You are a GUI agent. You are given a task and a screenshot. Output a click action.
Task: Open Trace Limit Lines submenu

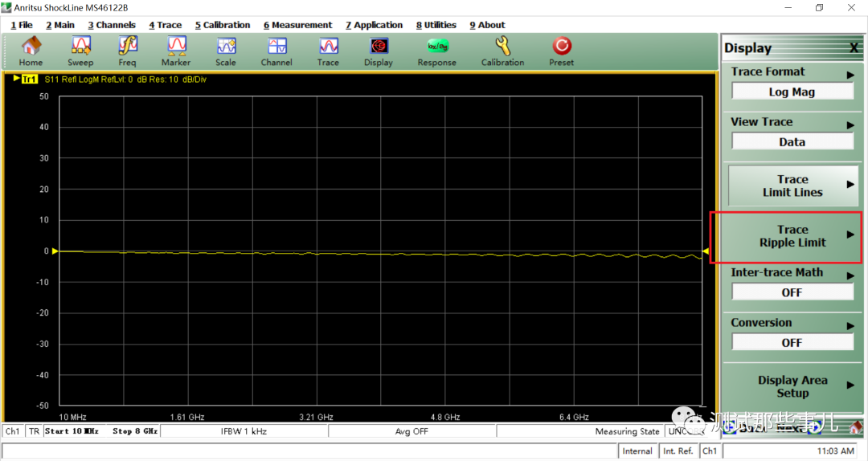coord(792,186)
